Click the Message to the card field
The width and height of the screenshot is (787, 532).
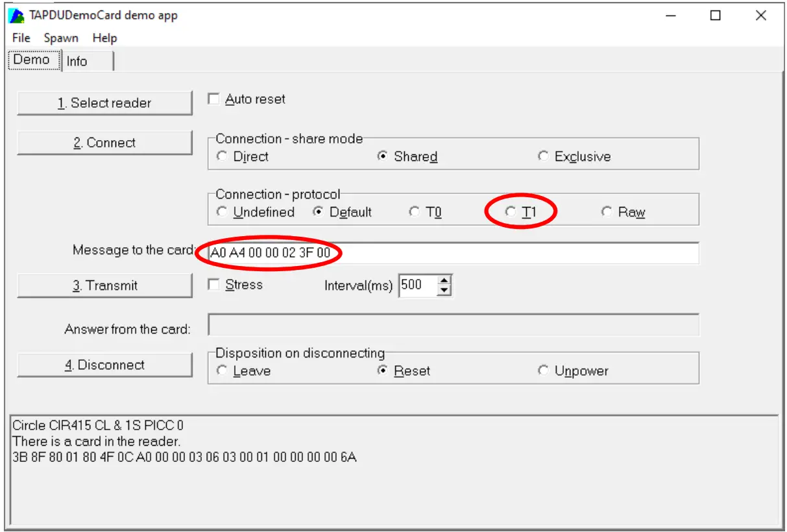pyautogui.click(x=454, y=253)
